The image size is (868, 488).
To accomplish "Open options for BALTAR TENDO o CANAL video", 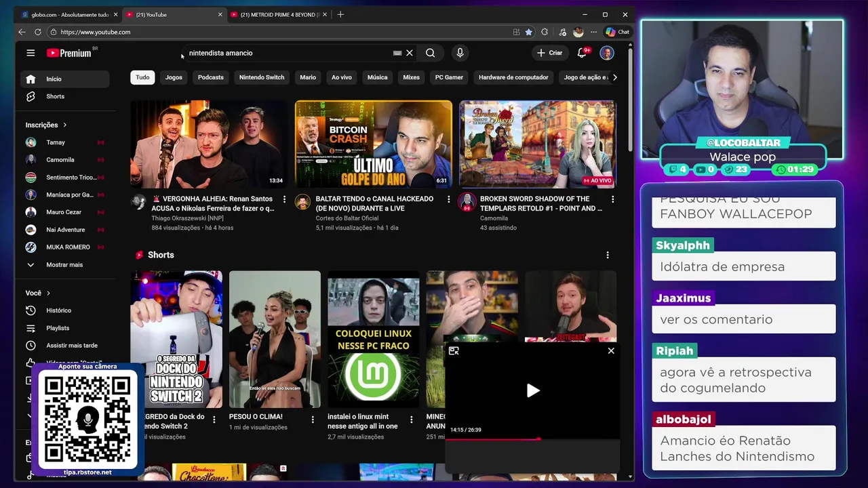I will [x=448, y=199].
